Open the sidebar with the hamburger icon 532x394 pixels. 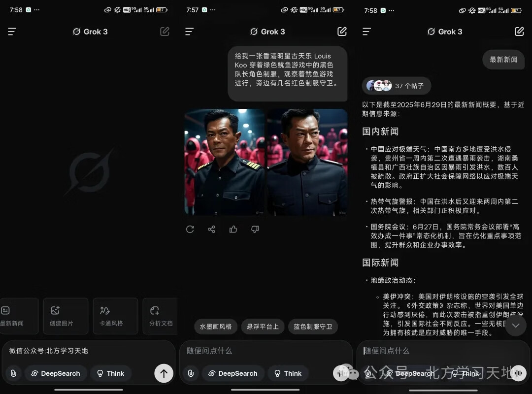point(12,31)
